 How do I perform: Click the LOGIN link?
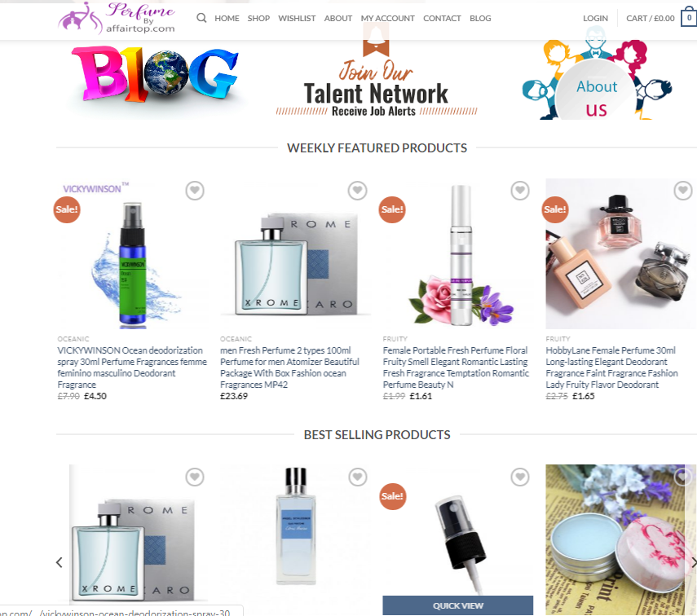[x=595, y=18]
